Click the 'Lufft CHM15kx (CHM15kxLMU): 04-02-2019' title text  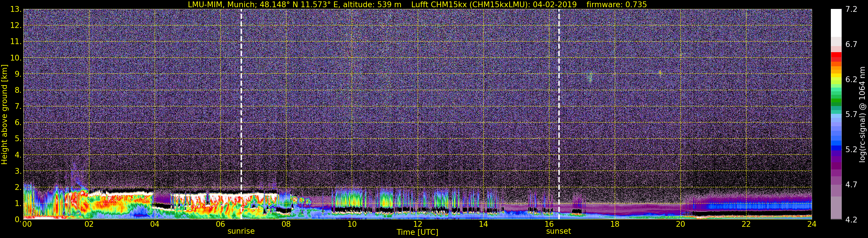(494, 5)
